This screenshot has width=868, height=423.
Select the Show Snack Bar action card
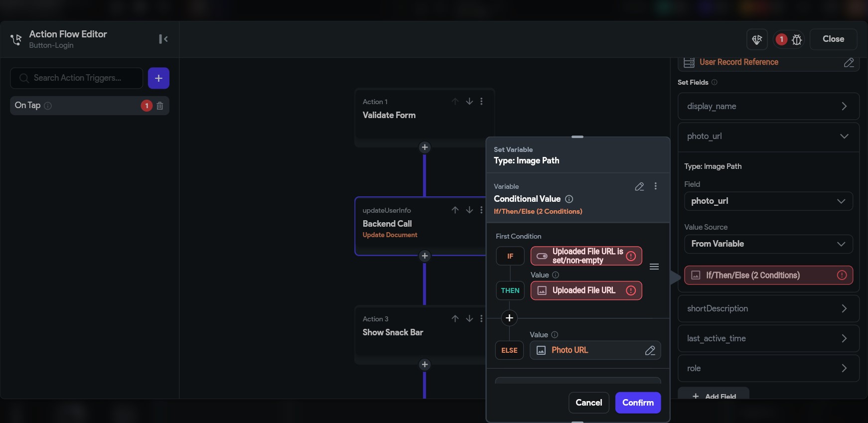(x=421, y=335)
